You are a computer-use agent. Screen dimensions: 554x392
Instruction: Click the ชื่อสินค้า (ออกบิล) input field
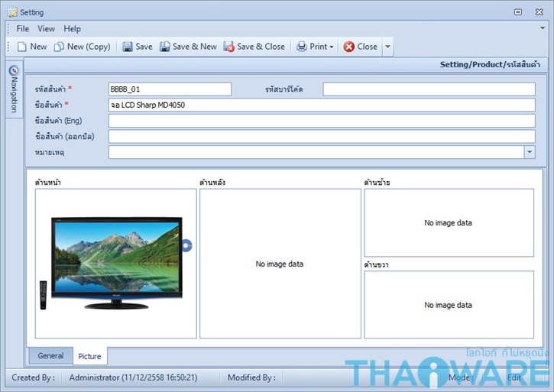tap(322, 137)
